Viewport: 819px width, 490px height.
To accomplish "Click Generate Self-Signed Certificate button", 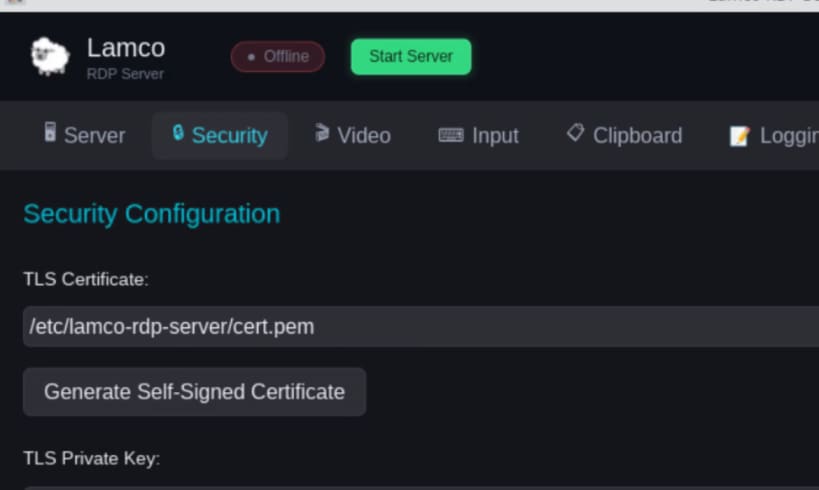I will pos(194,392).
